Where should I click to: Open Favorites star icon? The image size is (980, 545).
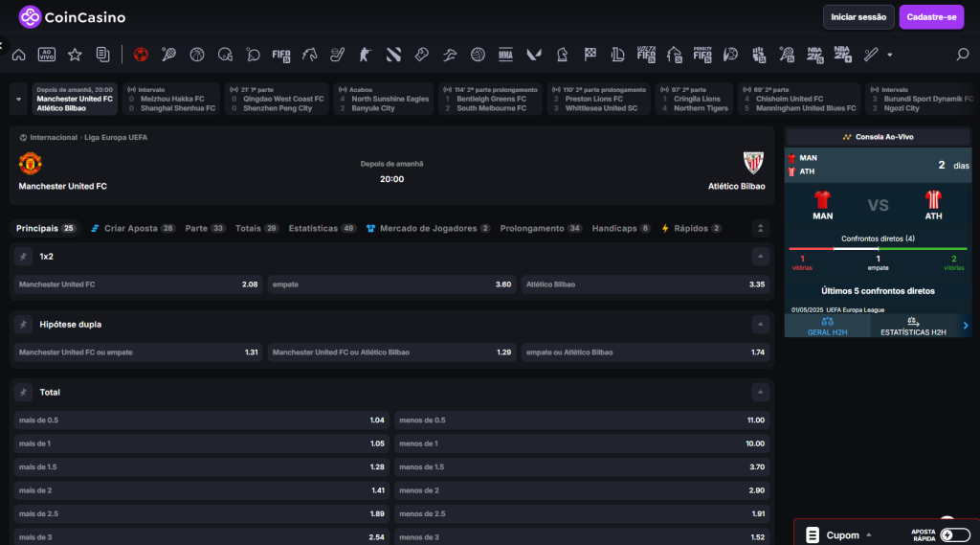[x=75, y=55]
